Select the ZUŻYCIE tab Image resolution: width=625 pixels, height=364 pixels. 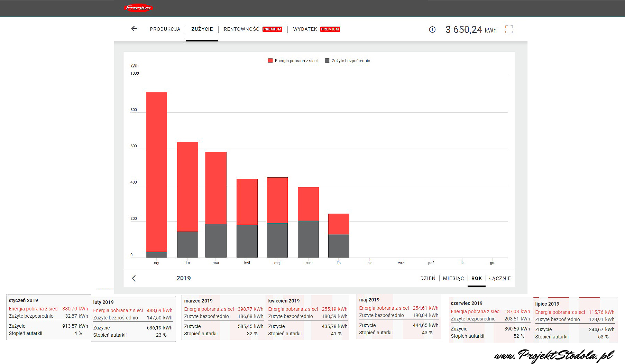[202, 29]
